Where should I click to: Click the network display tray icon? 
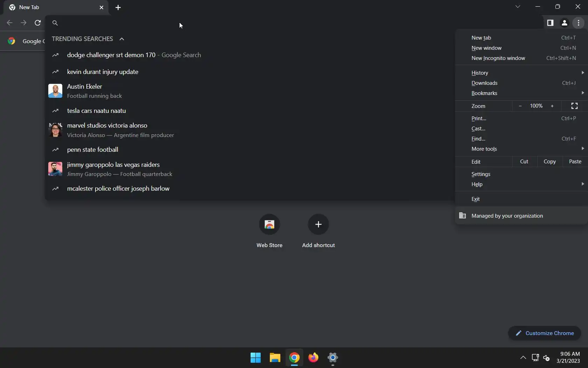pyautogui.click(x=535, y=358)
